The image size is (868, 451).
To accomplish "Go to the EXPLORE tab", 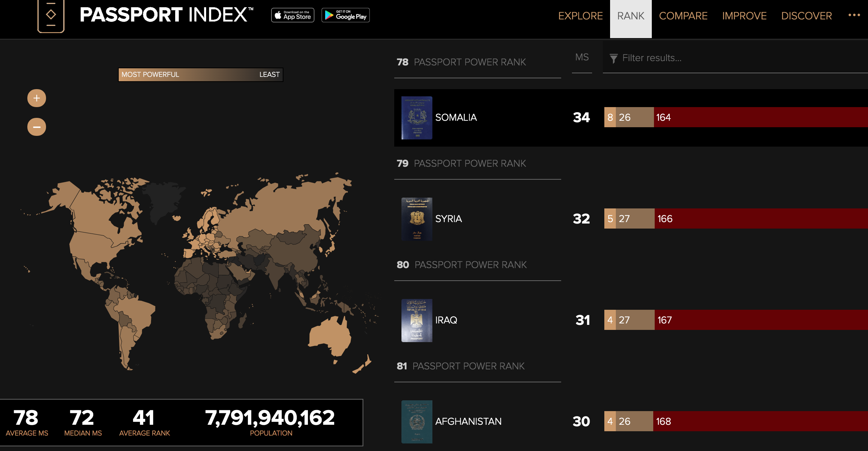I will point(580,16).
